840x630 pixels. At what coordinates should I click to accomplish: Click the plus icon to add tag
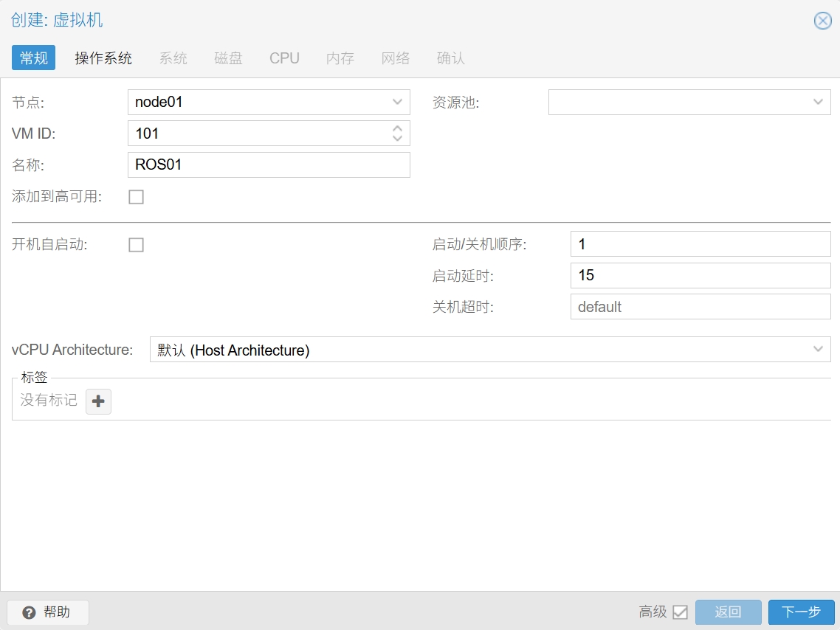99,401
